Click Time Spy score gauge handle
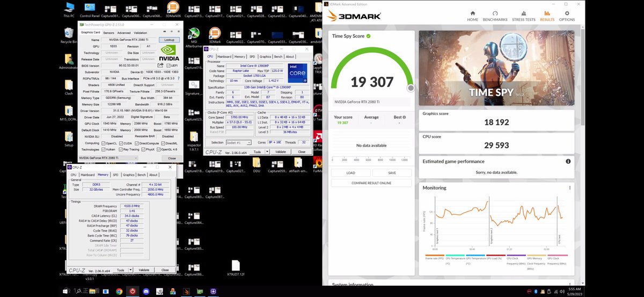644x297 pixels. pyautogui.click(x=411, y=88)
